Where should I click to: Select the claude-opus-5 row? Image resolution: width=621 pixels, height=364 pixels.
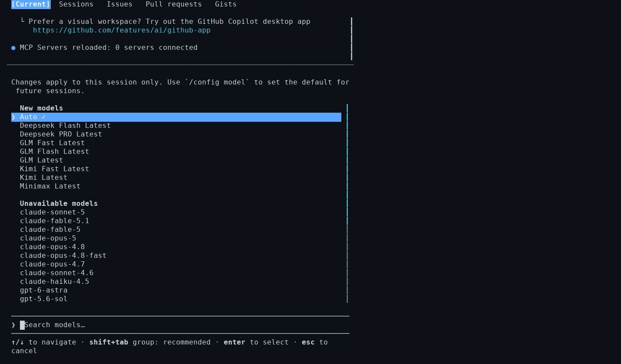48,238
